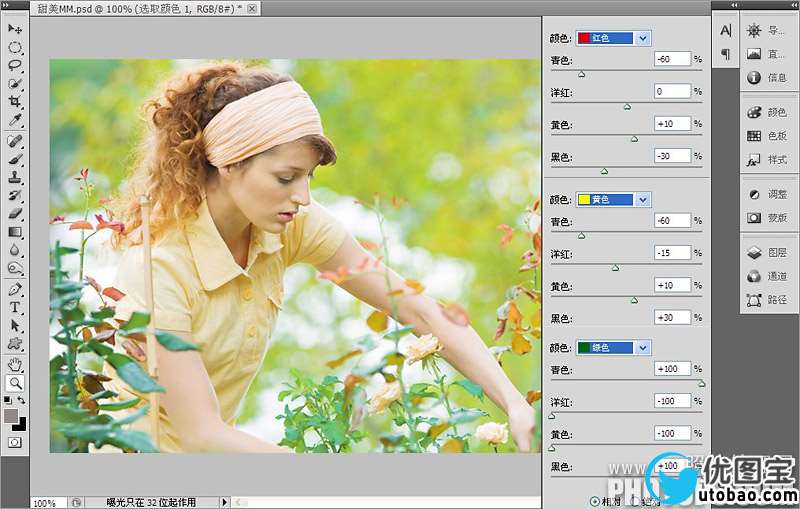Select the Crop tool
The height and width of the screenshot is (509, 800).
coord(15,101)
